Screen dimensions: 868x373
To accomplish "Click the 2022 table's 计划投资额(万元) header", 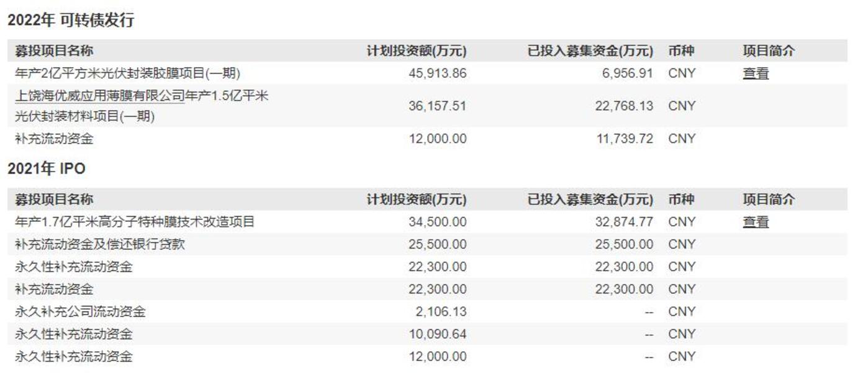I will (x=416, y=51).
